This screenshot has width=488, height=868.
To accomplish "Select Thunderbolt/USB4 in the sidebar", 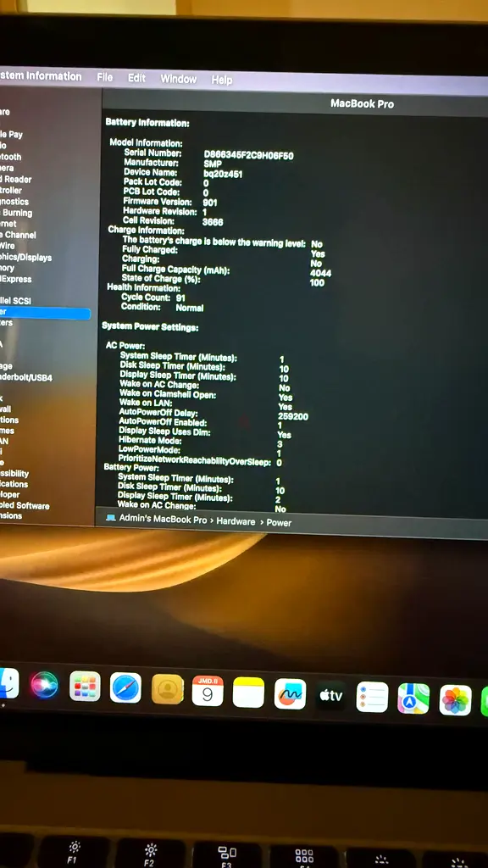I will [26, 377].
